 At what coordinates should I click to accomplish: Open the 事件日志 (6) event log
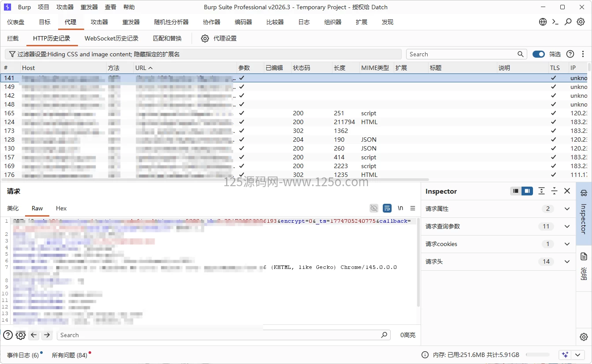(x=23, y=355)
